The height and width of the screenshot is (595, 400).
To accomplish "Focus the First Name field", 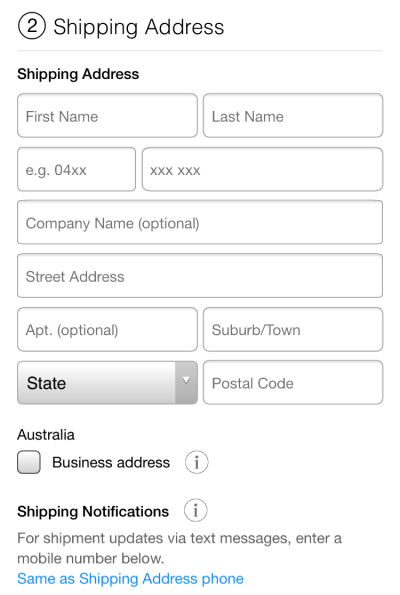I will [x=107, y=115].
